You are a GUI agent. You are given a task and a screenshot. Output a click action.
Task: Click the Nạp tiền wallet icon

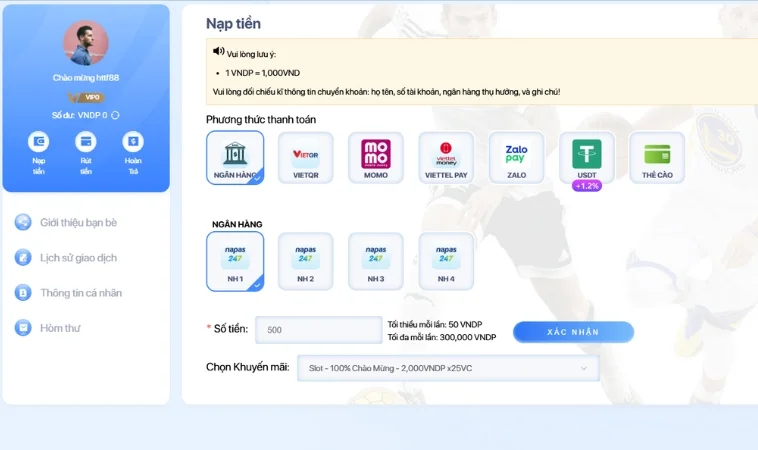pyautogui.click(x=38, y=142)
